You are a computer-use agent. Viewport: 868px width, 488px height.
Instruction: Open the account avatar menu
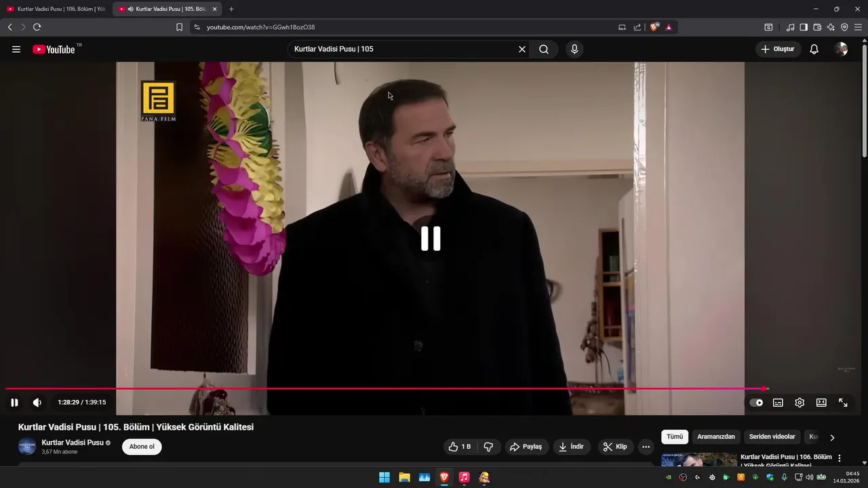pos(841,49)
